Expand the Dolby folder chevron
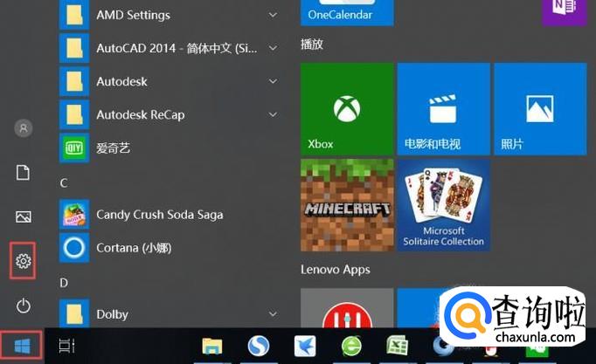This screenshot has width=596, height=364. tap(273, 314)
